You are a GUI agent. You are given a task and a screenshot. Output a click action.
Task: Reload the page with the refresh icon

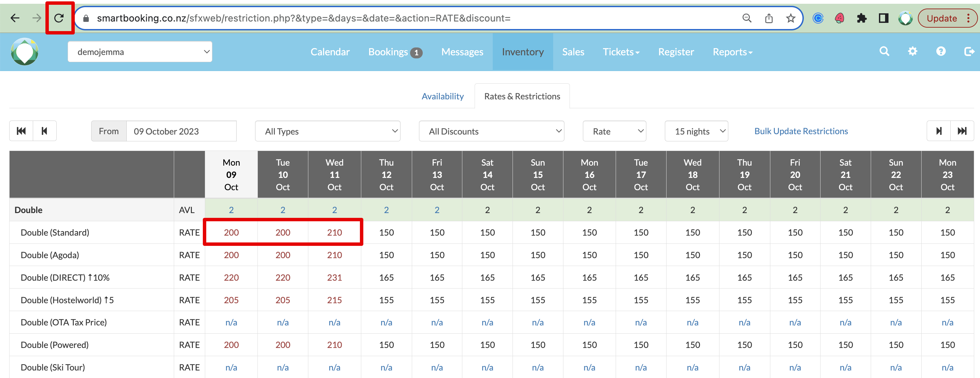(x=59, y=18)
